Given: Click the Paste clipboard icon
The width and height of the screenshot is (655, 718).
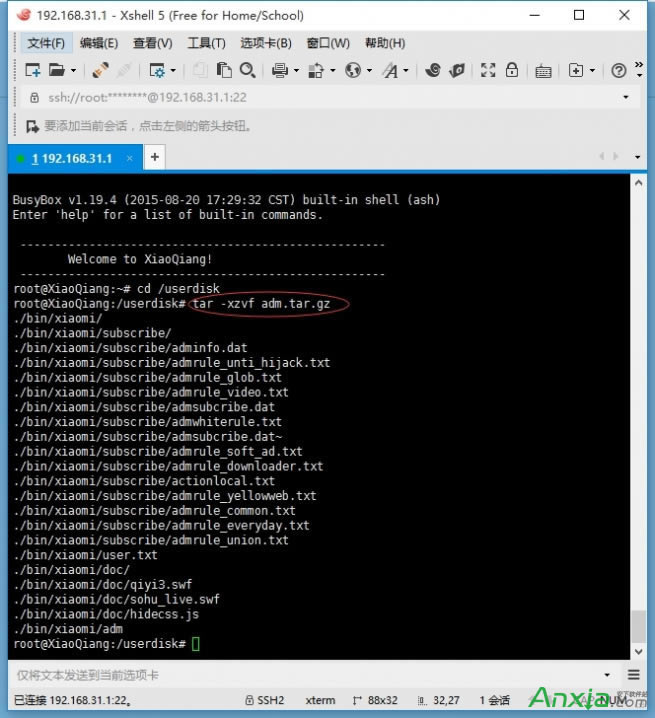Looking at the screenshot, I should tap(225, 70).
